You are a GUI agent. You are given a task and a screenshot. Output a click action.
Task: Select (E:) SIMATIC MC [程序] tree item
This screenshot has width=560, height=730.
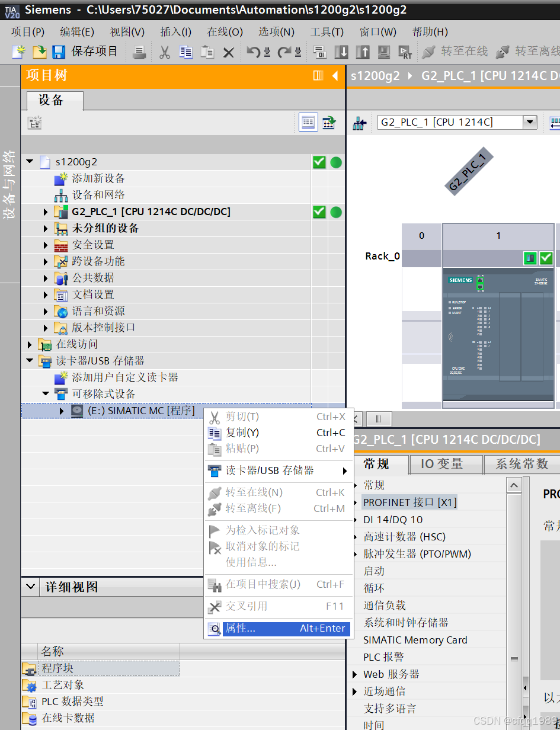[141, 411]
